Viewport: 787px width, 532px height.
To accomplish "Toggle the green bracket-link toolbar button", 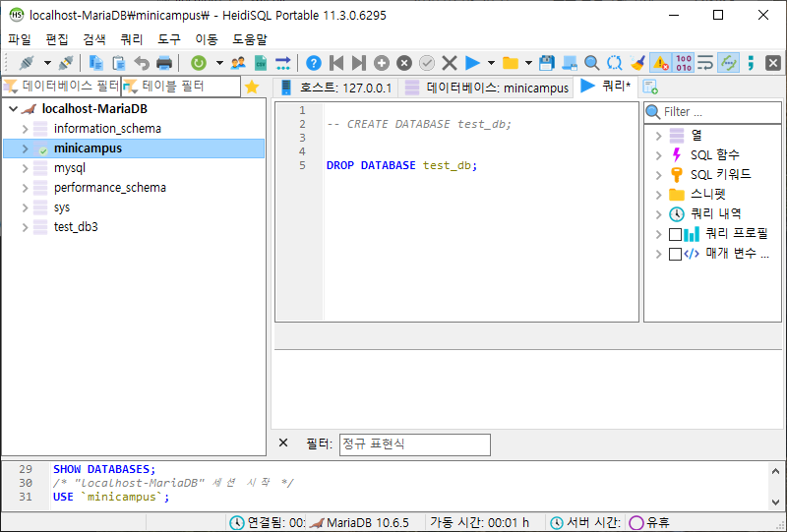I will (728, 63).
